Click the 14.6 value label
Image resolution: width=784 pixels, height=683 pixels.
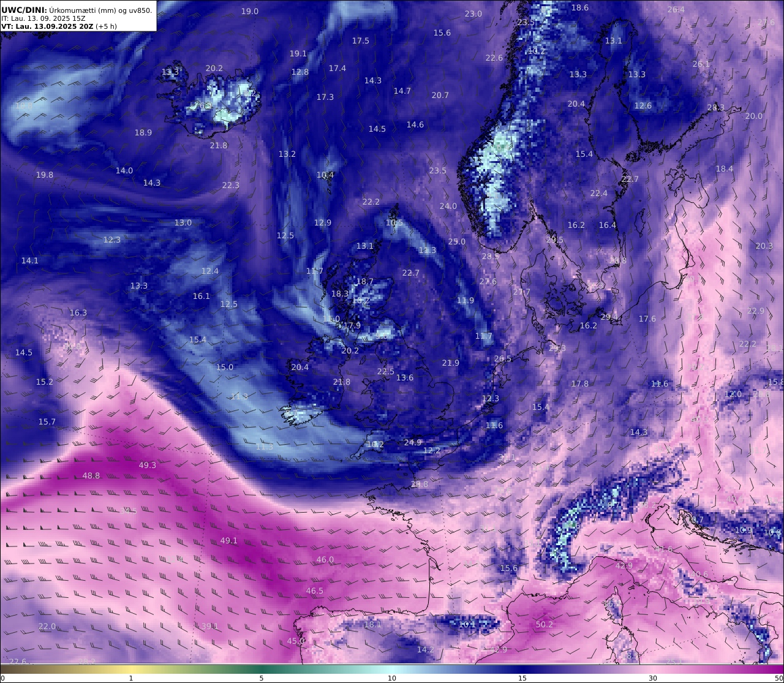coord(415,125)
